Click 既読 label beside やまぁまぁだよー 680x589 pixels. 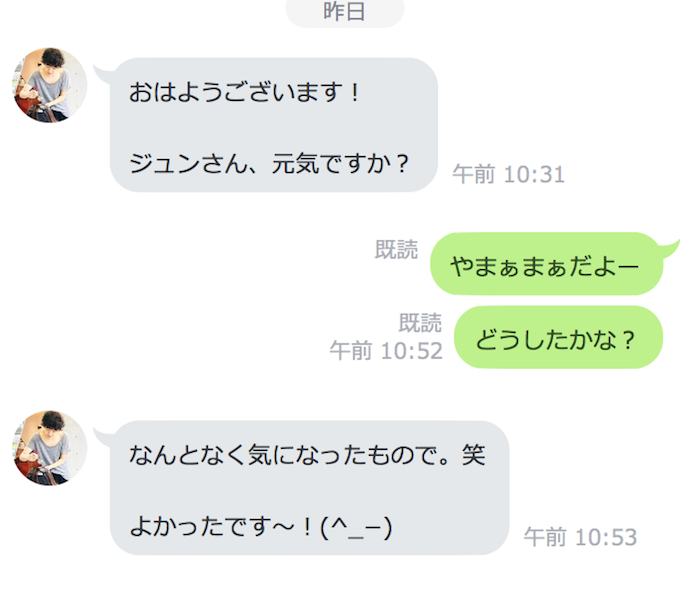coord(396,249)
